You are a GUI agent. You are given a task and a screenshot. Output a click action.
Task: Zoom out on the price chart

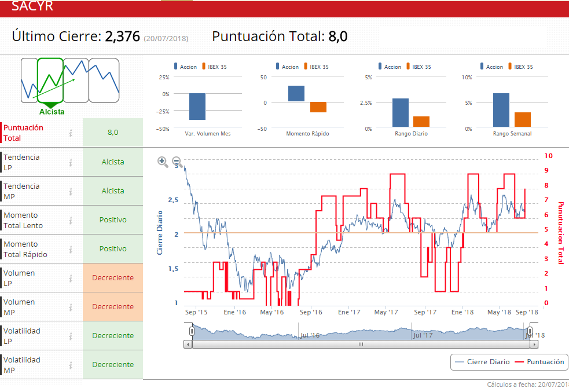coord(177,162)
